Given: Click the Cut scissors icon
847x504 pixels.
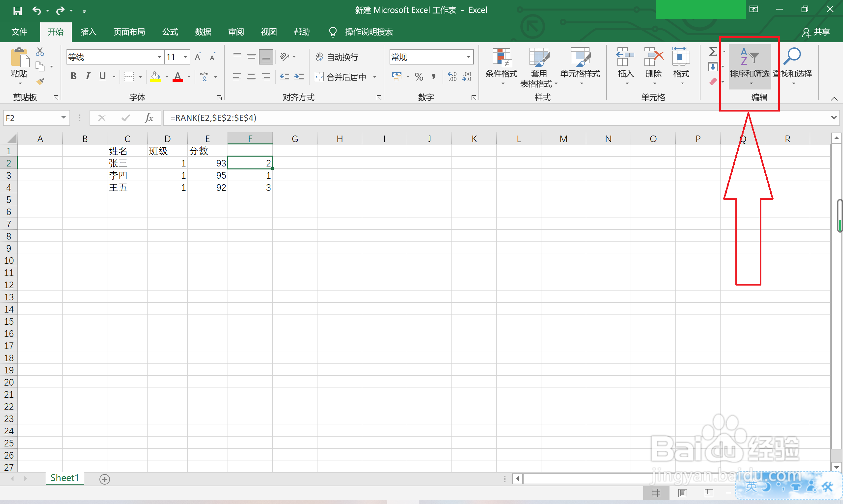Looking at the screenshot, I should (40, 51).
